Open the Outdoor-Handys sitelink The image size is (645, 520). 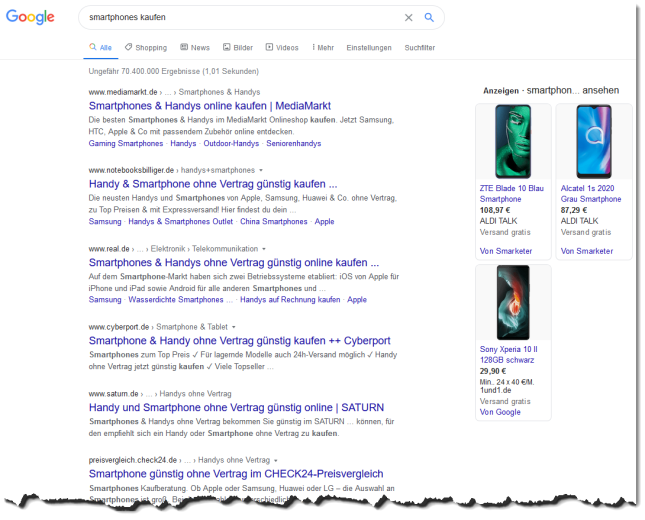click(x=231, y=144)
